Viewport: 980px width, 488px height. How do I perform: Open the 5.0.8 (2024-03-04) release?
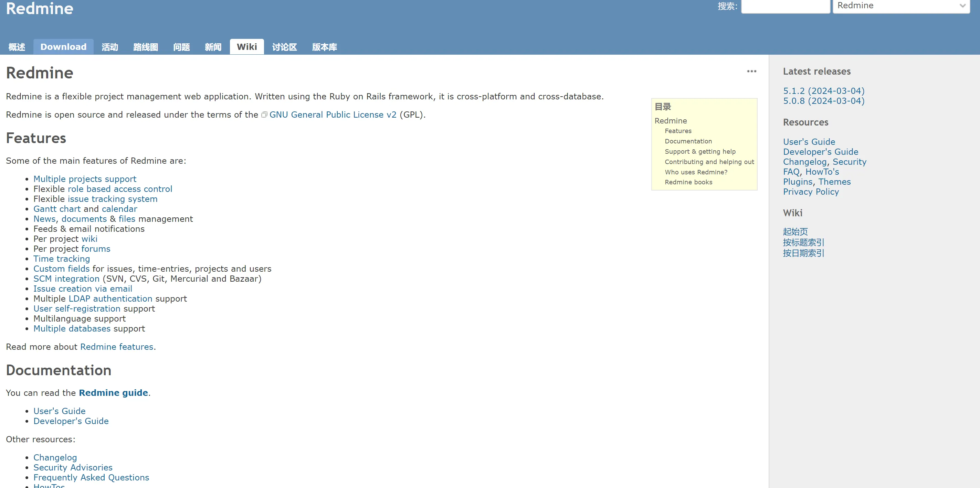point(824,101)
